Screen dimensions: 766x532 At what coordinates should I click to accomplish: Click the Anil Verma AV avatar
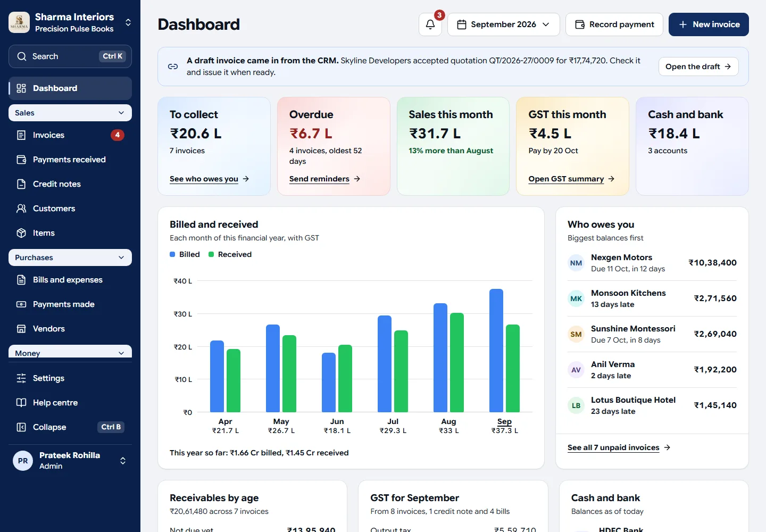[576, 370]
